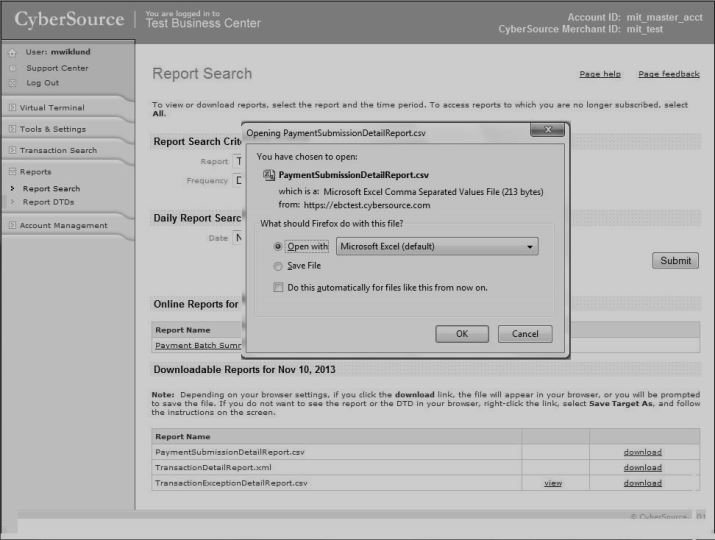Open the Microsoft Excel (default) application dropdown
This screenshot has height=540, width=715.
tap(437, 246)
